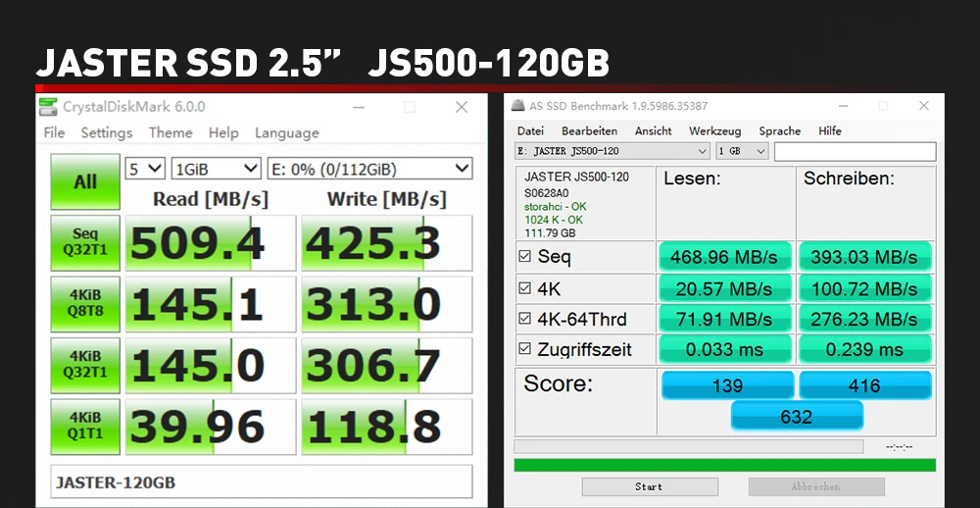Click the 4KiB Q32T1 read value 145.0
980x508 pixels.
point(211,366)
